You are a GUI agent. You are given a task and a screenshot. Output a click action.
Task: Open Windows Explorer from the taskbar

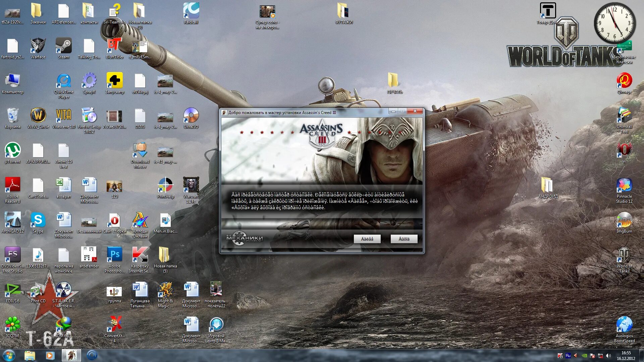[30, 355]
